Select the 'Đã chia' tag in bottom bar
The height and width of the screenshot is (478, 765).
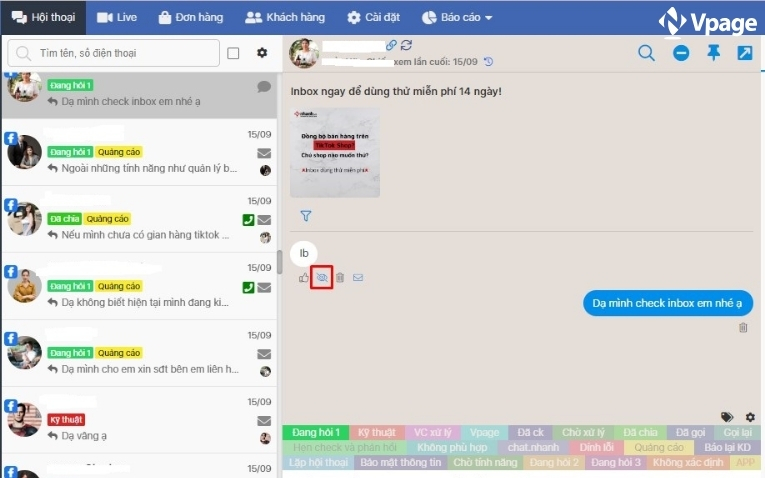(x=640, y=432)
